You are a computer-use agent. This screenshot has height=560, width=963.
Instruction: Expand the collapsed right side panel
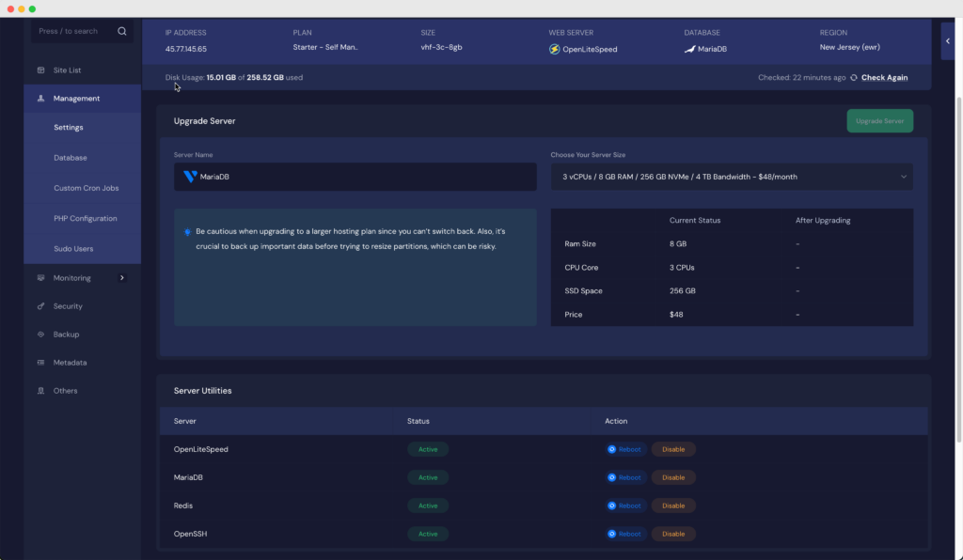948,41
